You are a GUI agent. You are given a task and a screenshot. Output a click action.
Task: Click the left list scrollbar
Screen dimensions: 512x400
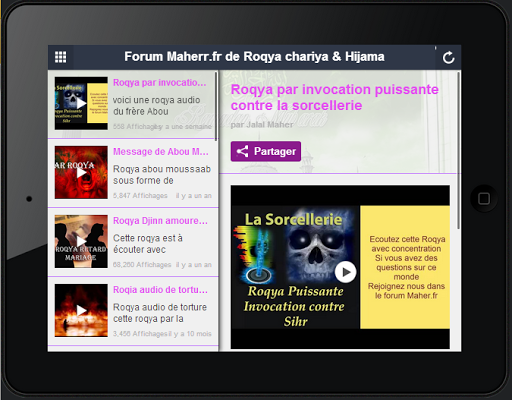click(216, 106)
